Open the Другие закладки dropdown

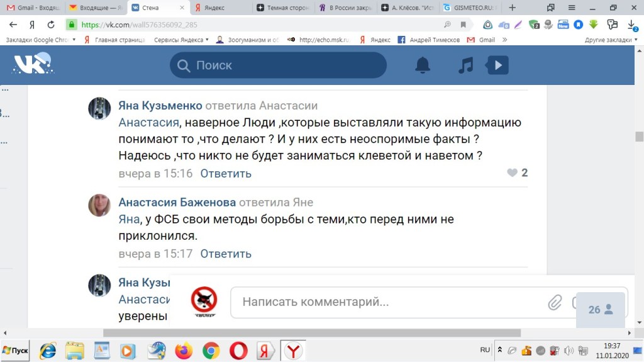pos(611,40)
